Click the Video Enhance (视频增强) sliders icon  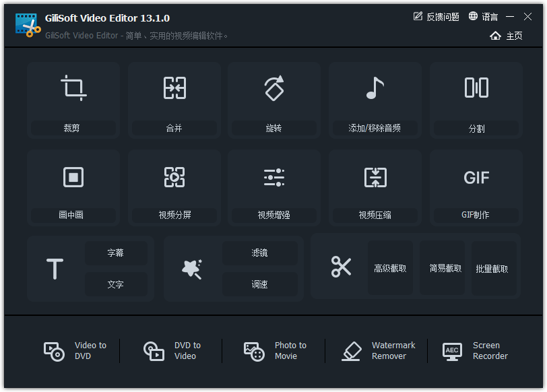273,177
